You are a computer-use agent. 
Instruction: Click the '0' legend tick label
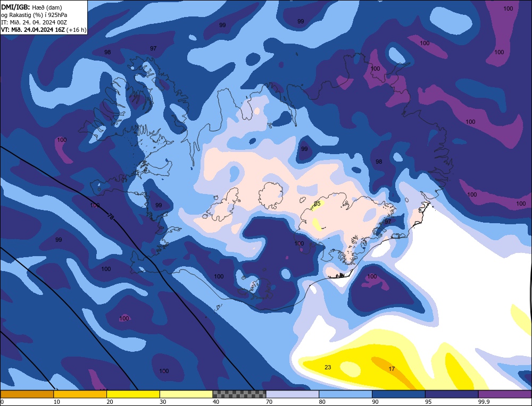[x=2, y=402]
